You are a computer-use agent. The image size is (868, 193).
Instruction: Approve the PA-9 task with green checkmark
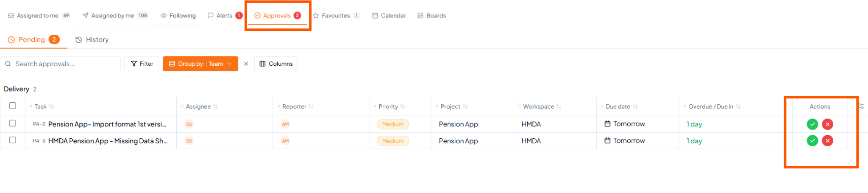812,124
